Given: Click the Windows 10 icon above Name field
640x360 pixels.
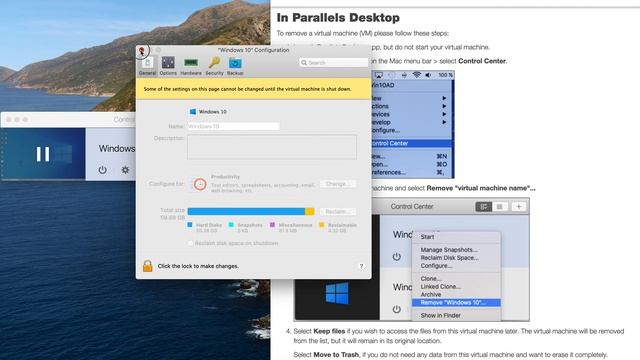Looking at the screenshot, I should pyautogui.click(x=193, y=111).
